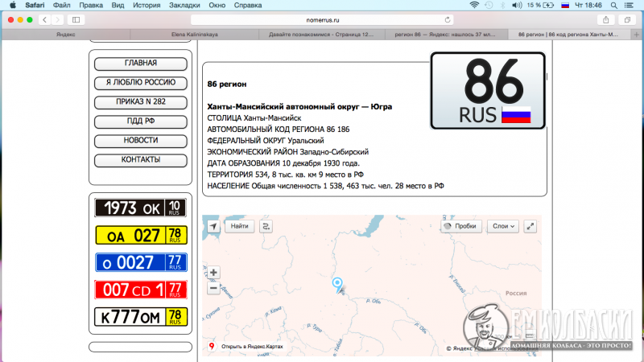Click the ФЕДЕРАЛЬНЫЙ ОКРУГ Уральский line
Viewport: 644px width, 362px height.
click(266, 141)
